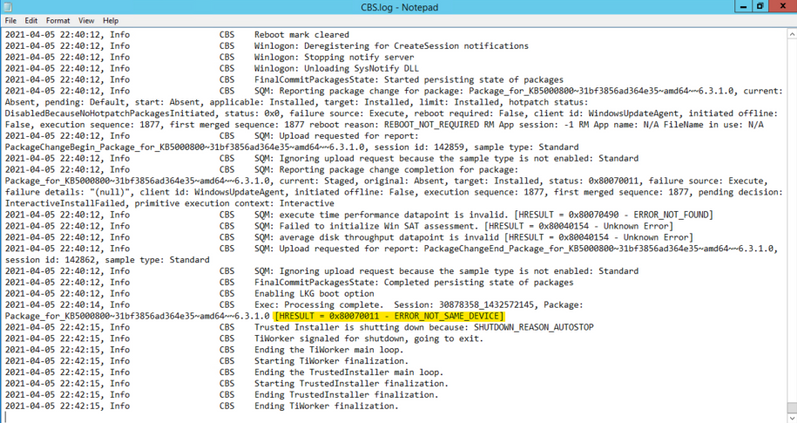Open the File menu
This screenshot has width=797, height=423.
pyautogui.click(x=11, y=20)
